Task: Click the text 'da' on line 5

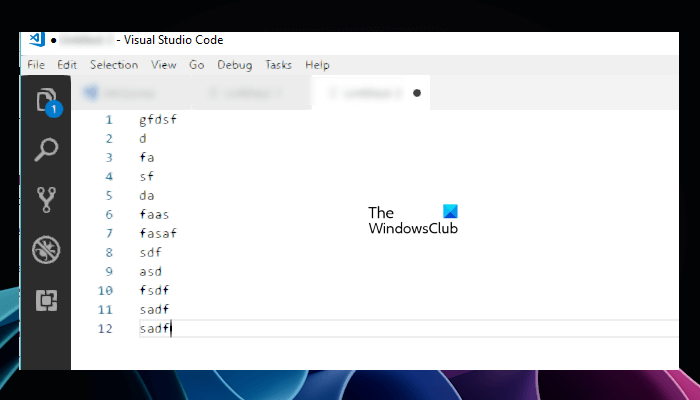Action: tap(147, 196)
